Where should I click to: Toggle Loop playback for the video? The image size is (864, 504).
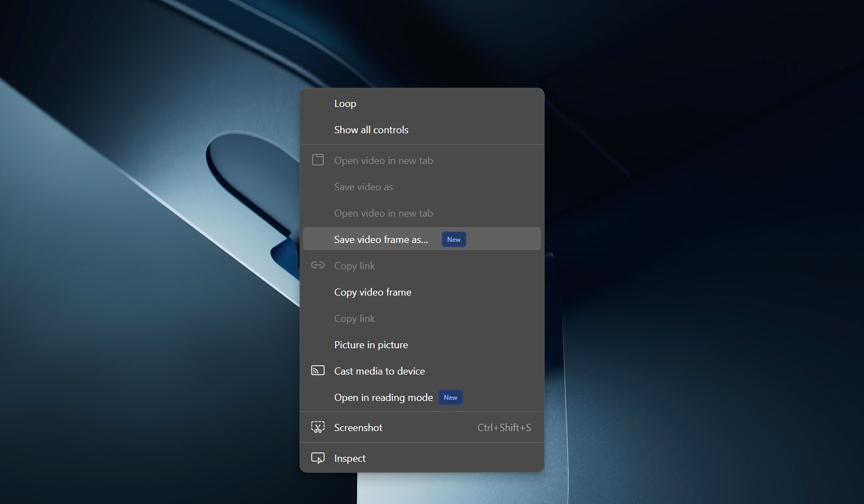pos(345,104)
